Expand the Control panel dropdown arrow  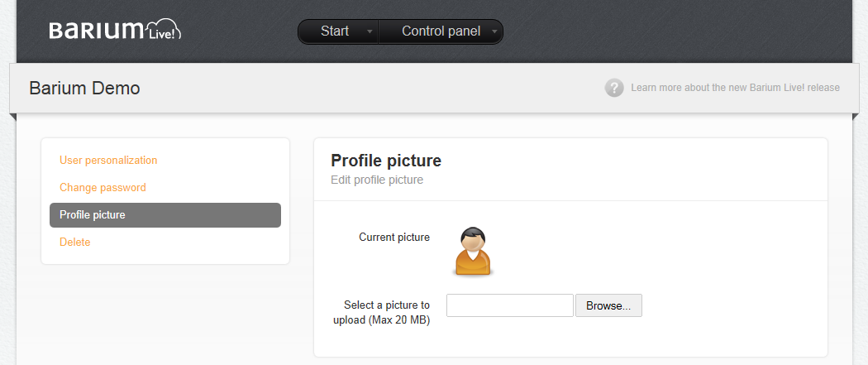(494, 32)
